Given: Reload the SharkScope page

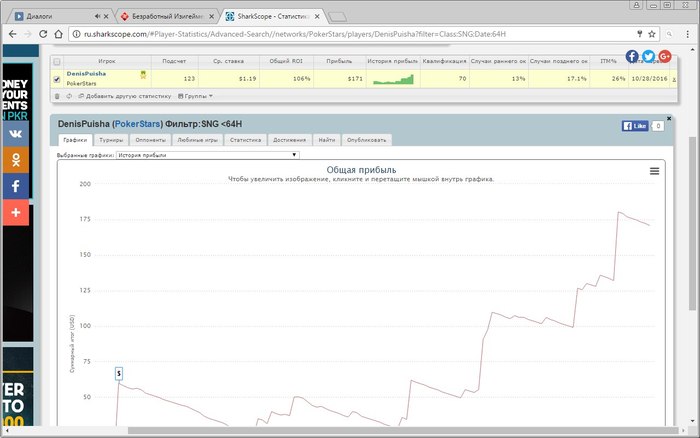Looking at the screenshot, I should tap(43, 34).
